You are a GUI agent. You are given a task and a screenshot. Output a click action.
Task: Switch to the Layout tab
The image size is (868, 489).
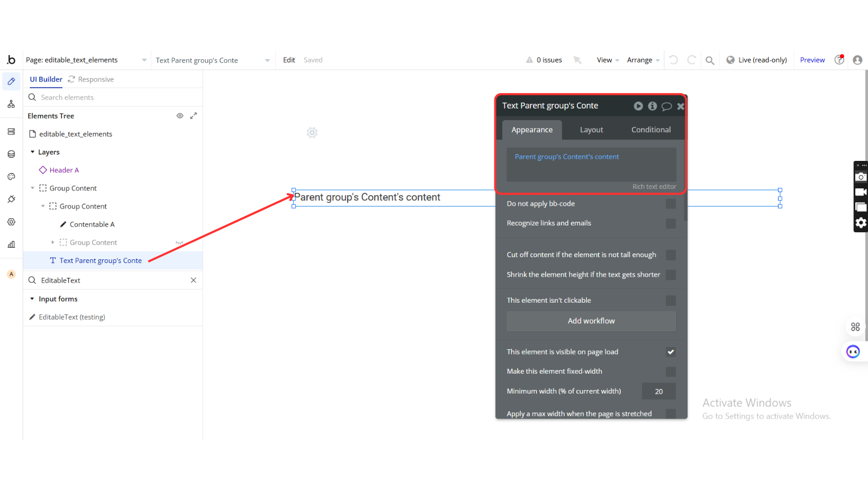point(591,130)
